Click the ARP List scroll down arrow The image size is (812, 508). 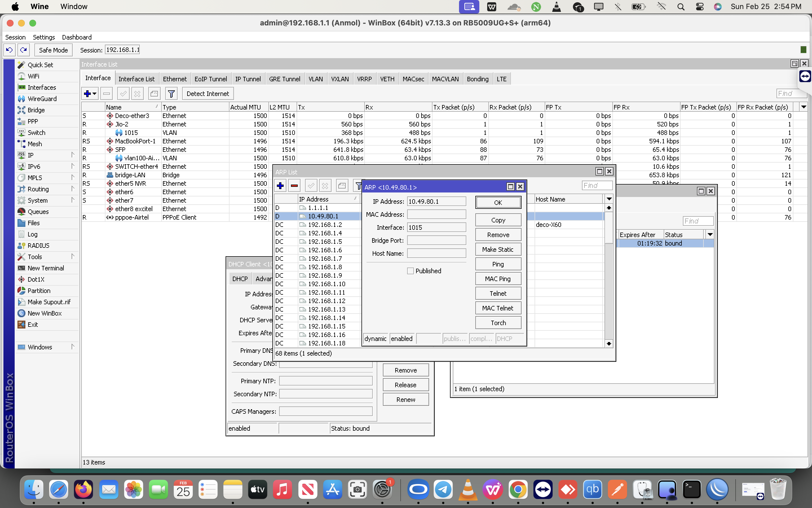tap(609, 344)
